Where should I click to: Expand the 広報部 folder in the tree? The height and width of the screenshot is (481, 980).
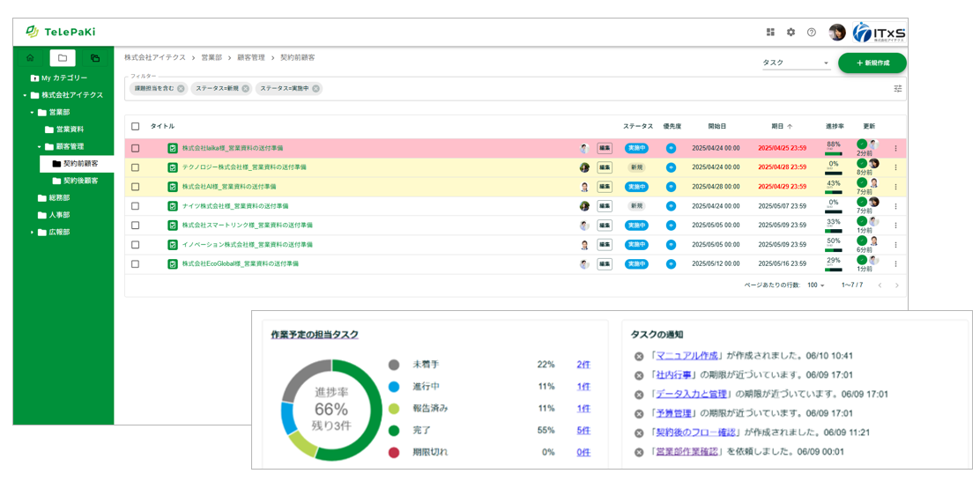(x=33, y=233)
